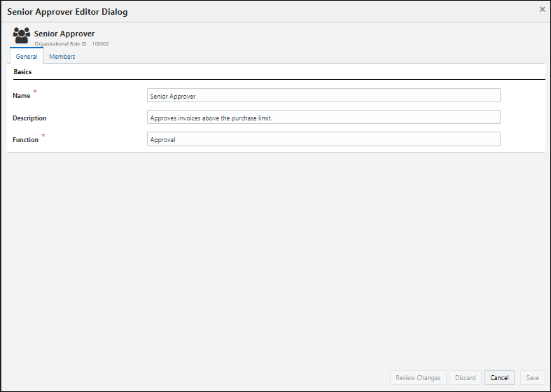Screen dimensions: 551x392
Task: Click the Senior Approver Editor Dialog title
Action: pos(67,12)
